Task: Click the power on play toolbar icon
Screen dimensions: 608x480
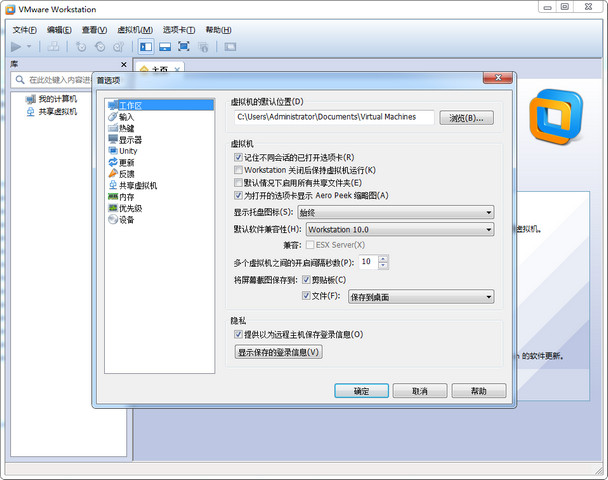Action: [x=16, y=47]
